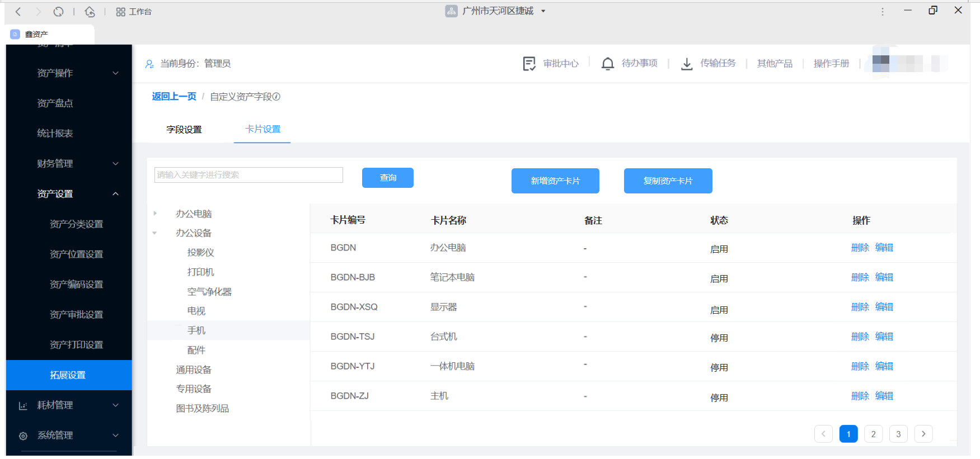
Task: Go to the previous page arrow
Action: click(823, 434)
